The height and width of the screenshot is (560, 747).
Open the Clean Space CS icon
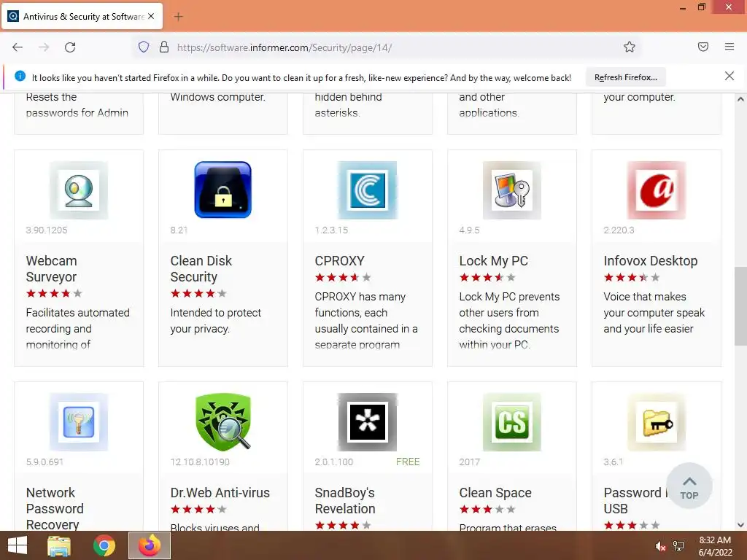tap(511, 422)
